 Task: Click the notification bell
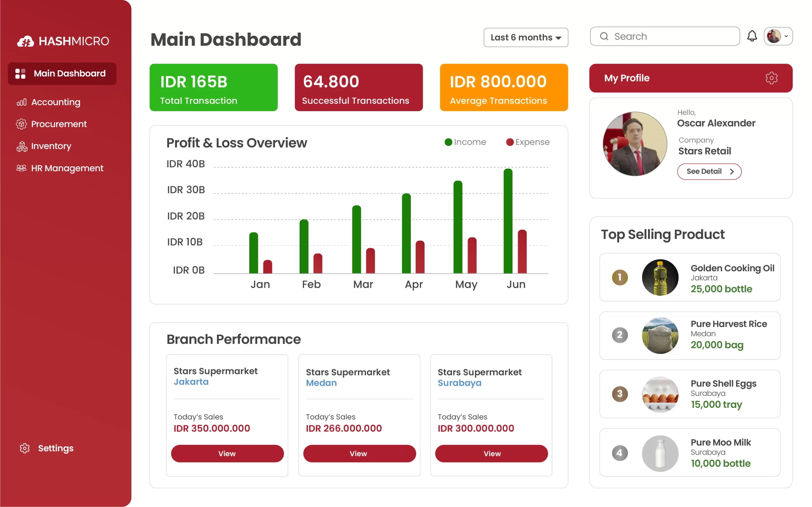point(752,36)
